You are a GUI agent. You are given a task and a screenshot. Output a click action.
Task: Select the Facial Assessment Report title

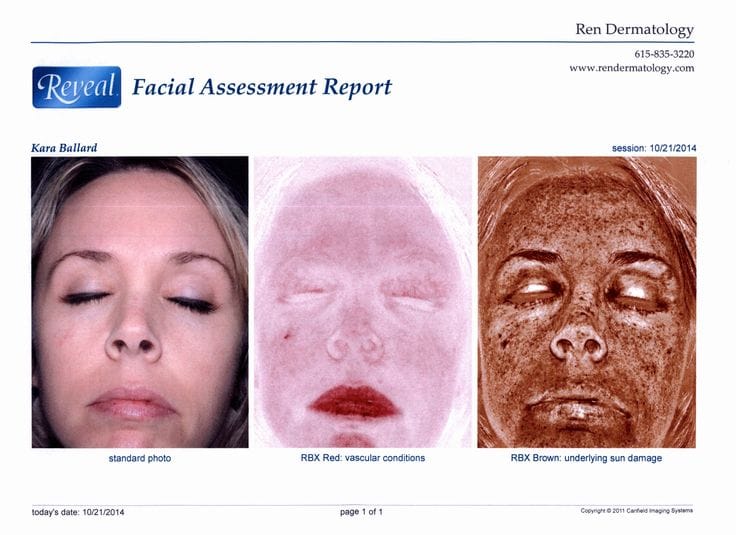(x=262, y=87)
